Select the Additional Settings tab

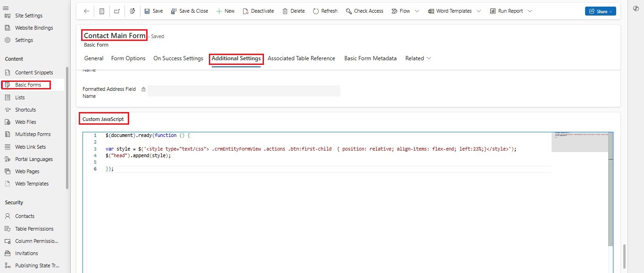[x=236, y=58]
